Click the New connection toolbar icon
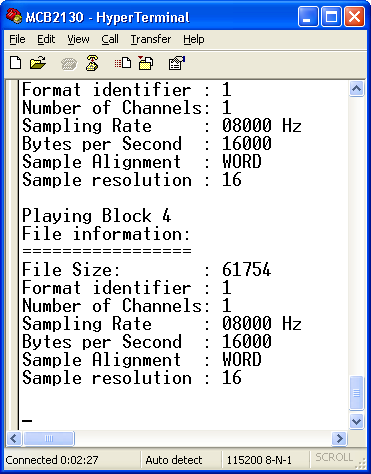This screenshot has height=474, width=371. click(x=15, y=63)
